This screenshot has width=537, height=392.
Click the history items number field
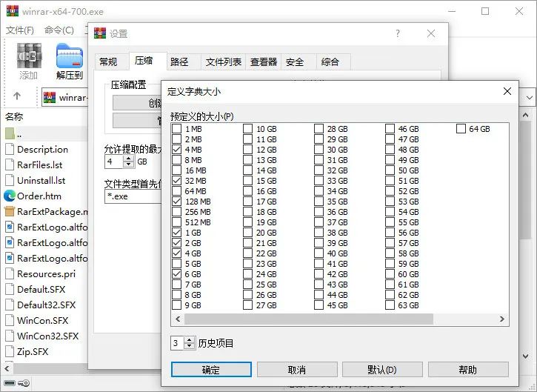tap(177, 342)
